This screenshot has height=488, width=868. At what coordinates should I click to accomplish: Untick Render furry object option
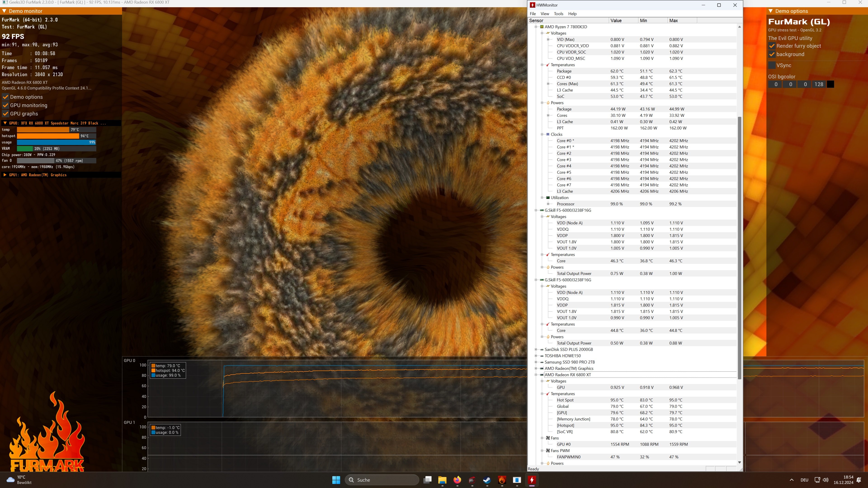[x=772, y=46]
